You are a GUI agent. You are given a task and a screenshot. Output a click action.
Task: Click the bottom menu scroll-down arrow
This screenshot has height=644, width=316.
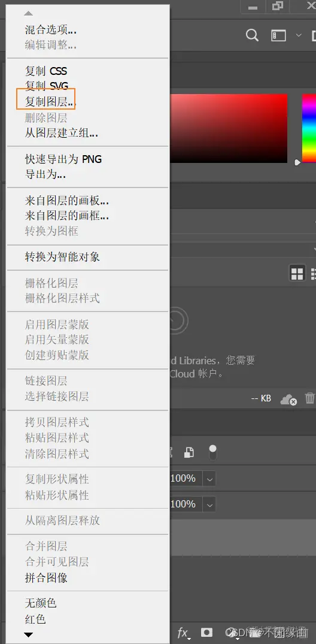click(x=28, y=635)
